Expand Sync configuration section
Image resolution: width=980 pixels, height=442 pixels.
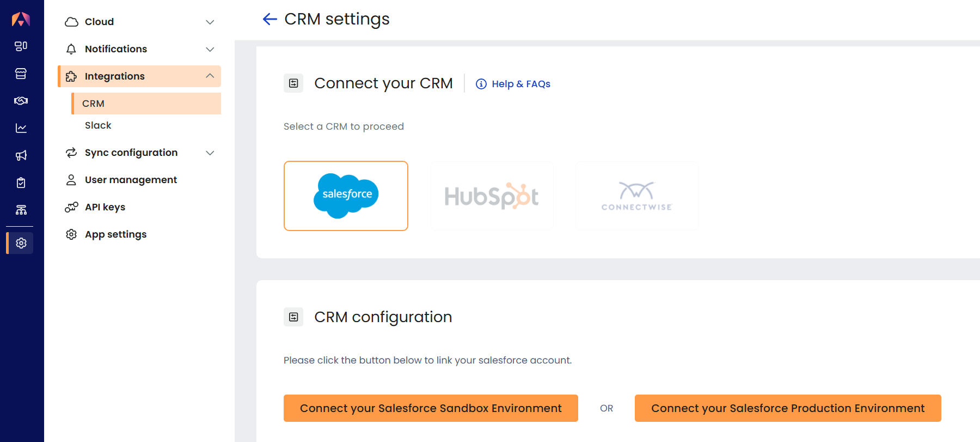[139, 153]
